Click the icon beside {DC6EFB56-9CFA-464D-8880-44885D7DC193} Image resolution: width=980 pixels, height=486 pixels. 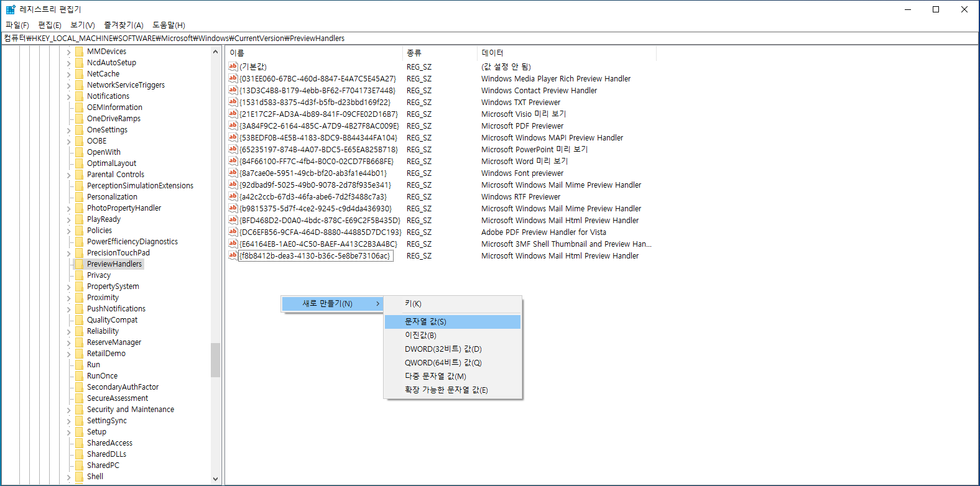233,232
